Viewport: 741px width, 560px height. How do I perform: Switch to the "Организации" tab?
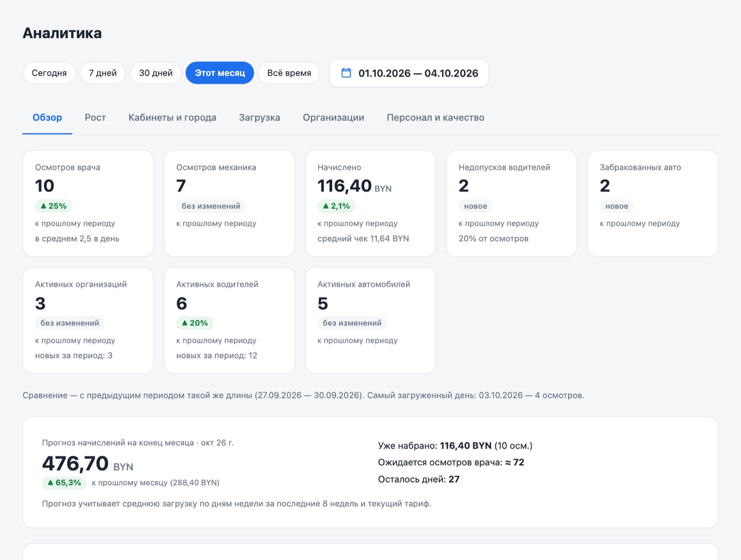[x=333, y=118]
